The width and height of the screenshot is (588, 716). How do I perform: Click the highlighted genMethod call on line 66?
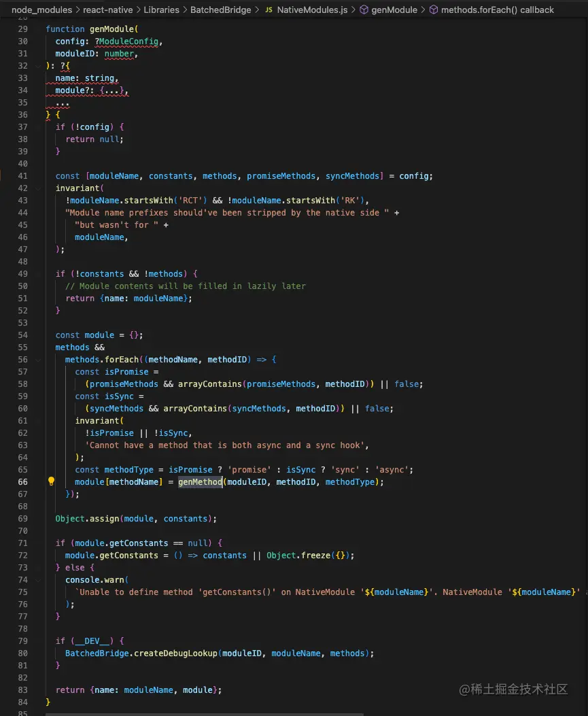[200, 481]
